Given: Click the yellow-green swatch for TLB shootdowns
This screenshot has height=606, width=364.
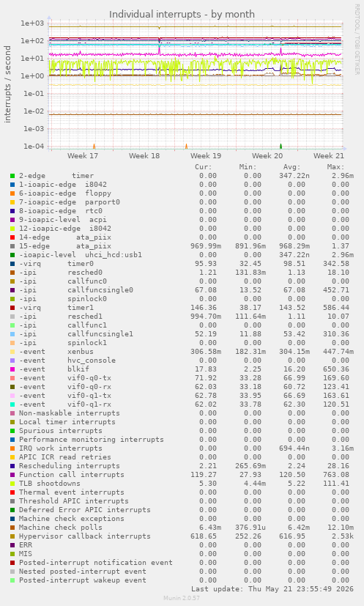Looking at the screenshot, I should pyautogui.click(x=12, y=484).
